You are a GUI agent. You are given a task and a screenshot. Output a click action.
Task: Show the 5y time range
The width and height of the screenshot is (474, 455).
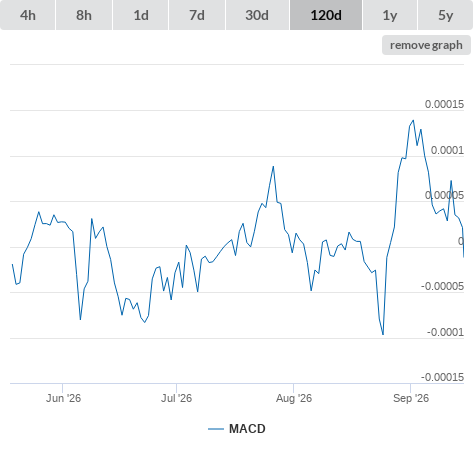pos(446,15)
